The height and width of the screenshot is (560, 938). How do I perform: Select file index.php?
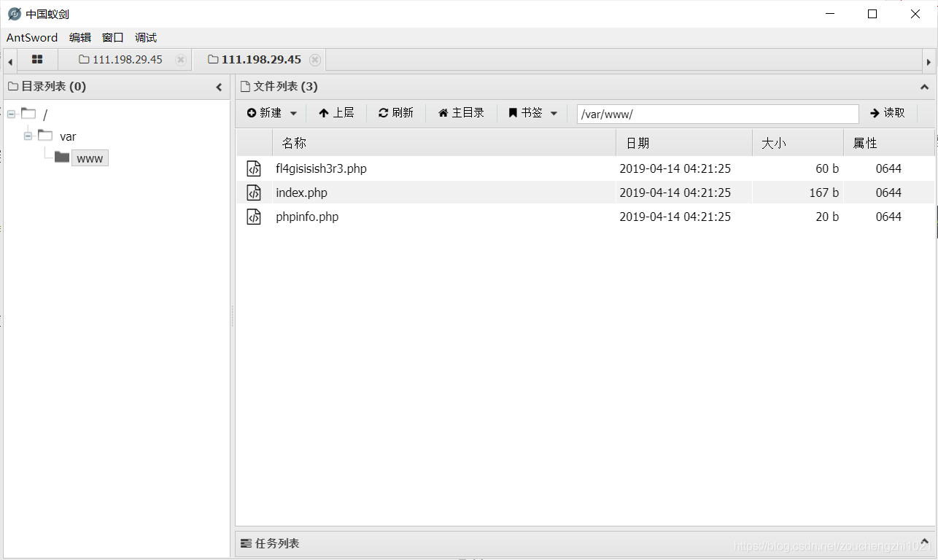pos(301,192)
